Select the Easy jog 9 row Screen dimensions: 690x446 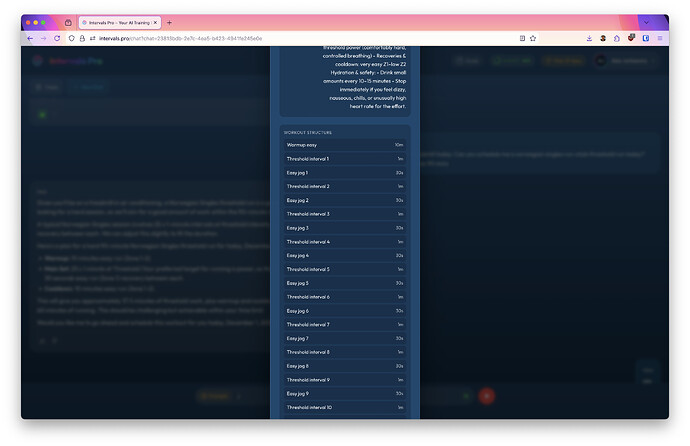(345, 394)
